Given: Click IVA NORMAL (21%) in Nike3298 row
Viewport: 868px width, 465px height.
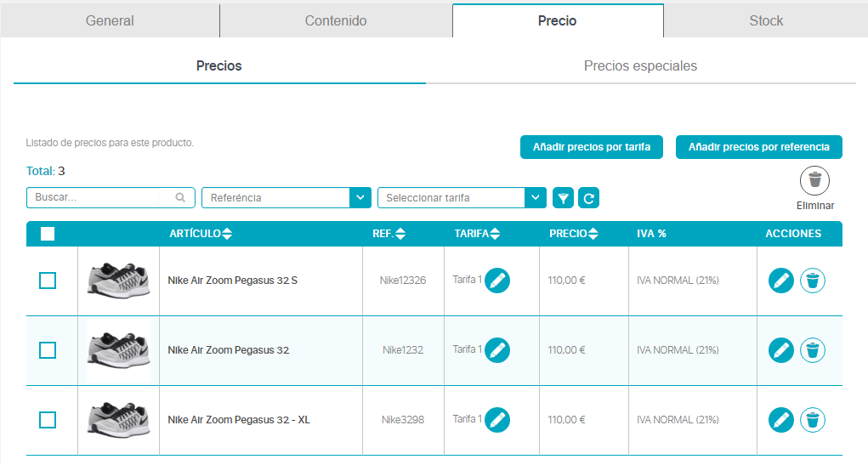Looking at the screenshot, I should click(x=678, y=420).
